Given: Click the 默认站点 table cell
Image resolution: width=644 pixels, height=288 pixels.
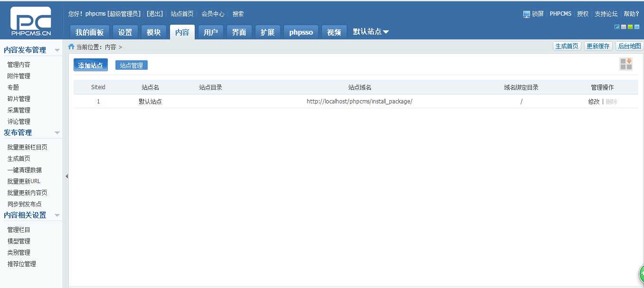Looking at the screenshot, I should tap(151, 102).
